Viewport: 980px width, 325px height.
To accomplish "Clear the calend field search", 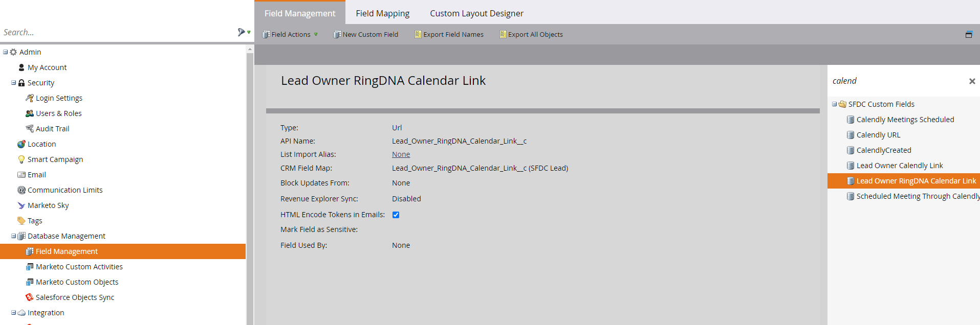I will (972, 81).
